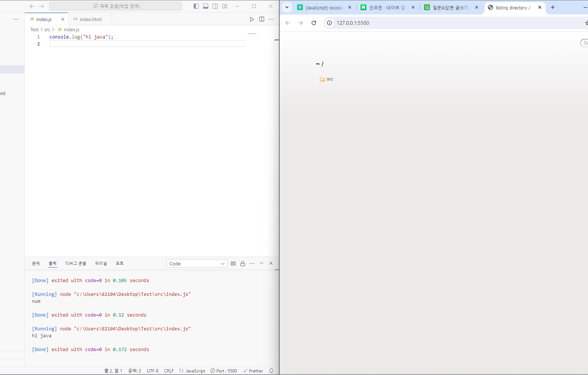Run the code with the play icon
This screenshot has width=588, height=375.
pos(252,19)
